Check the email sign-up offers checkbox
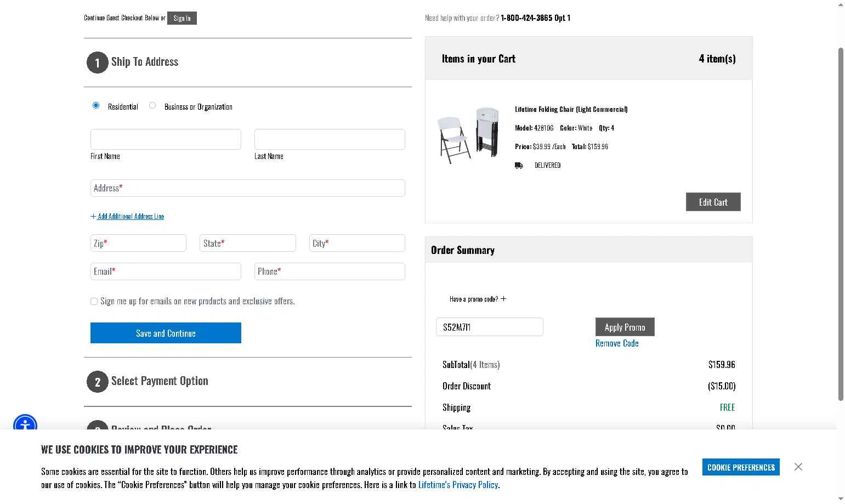This screenshot has height=504, width=845. [x=94, y=302]
